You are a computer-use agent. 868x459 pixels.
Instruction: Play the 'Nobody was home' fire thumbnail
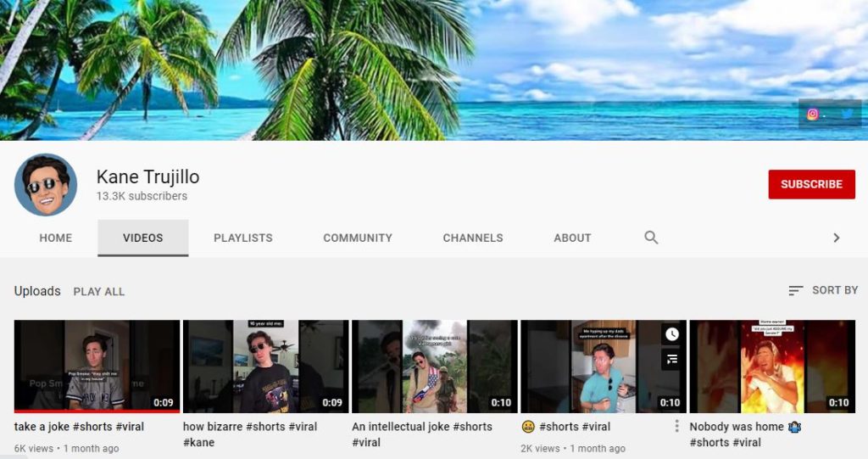[x=772, y=366]
